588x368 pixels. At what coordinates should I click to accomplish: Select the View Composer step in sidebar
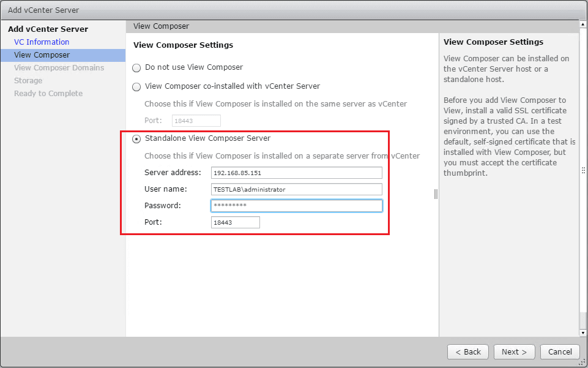(x=42, y=55)
